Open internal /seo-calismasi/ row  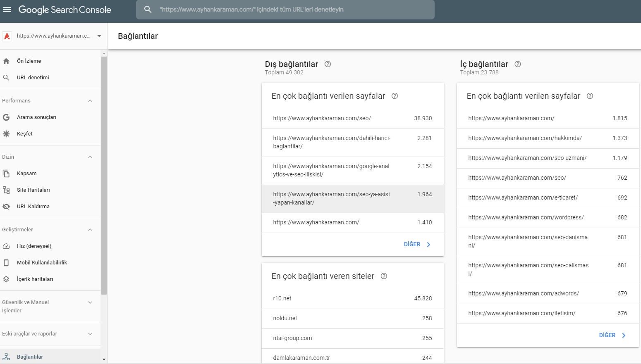click(x=548, y=270)
